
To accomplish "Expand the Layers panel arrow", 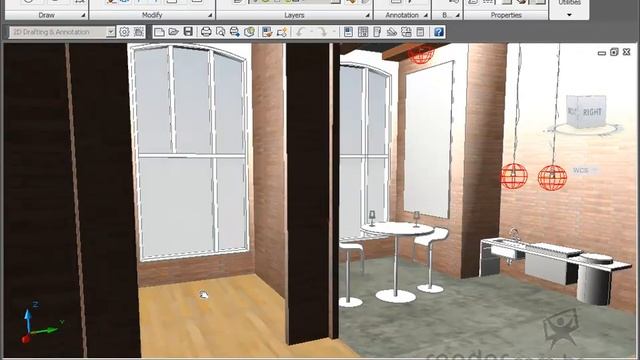I will [x=367, y=15].
